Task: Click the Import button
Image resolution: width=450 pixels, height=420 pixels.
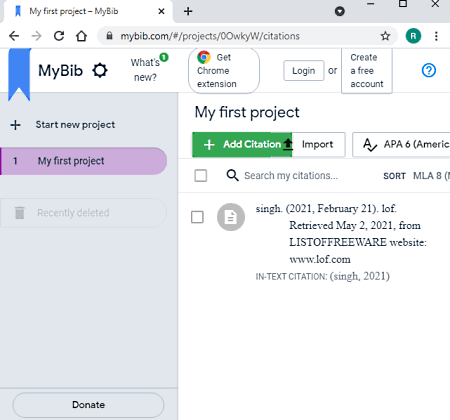Action: [x=317, y=144]
